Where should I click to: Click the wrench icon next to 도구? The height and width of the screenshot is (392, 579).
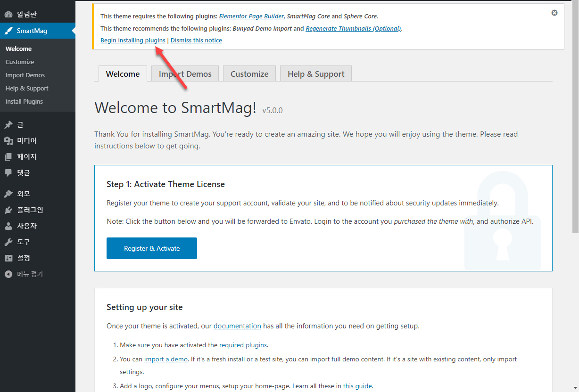pos(8,242)
